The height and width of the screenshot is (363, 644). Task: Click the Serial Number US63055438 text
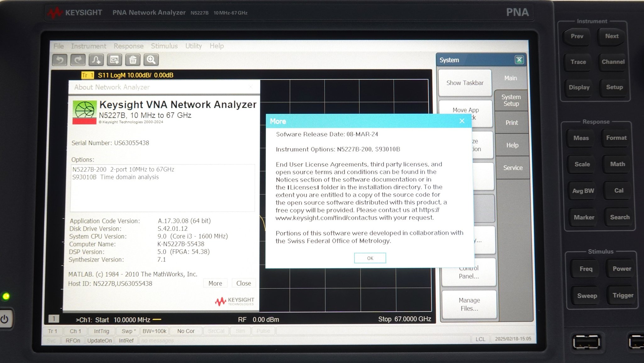110,143
